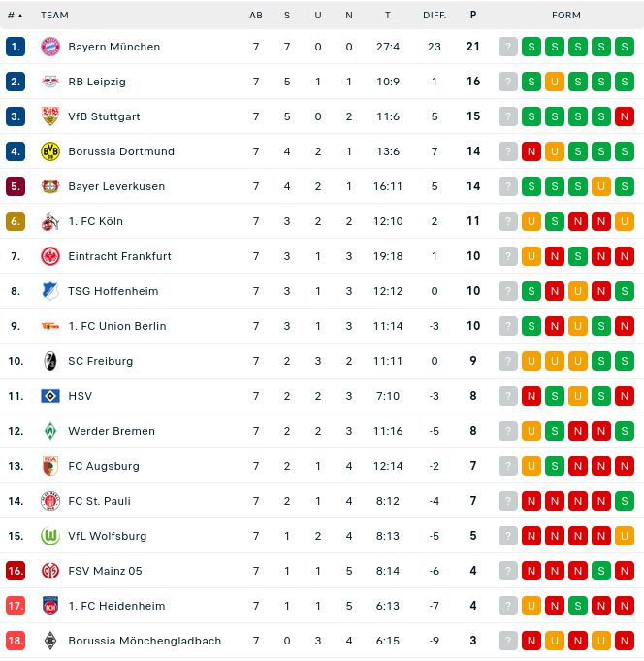The height and width of the screenshot is (661, 644).
Task: Open the VfB Stuttgart team link
Action: pyautogui.click(x=104, y=116)
